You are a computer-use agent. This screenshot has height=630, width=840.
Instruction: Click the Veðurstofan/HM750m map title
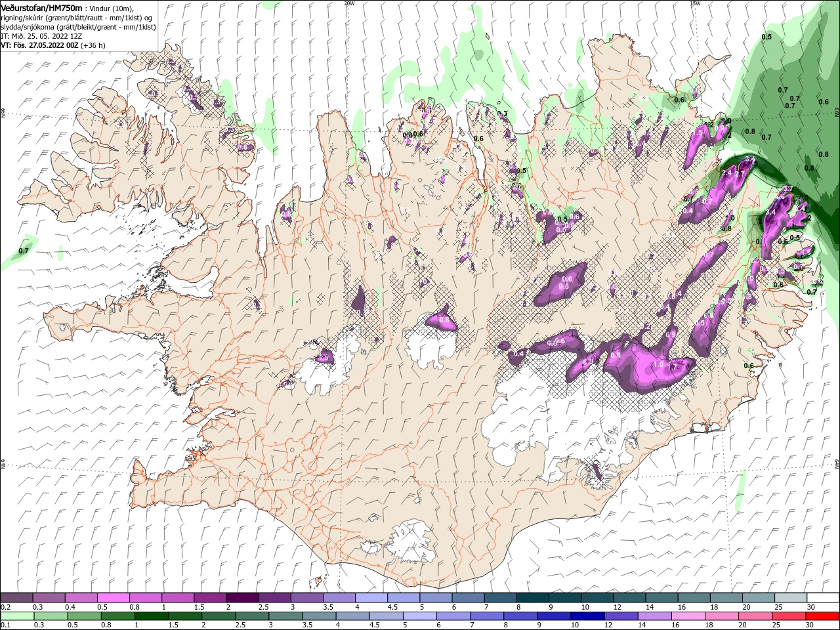(41, 7)
